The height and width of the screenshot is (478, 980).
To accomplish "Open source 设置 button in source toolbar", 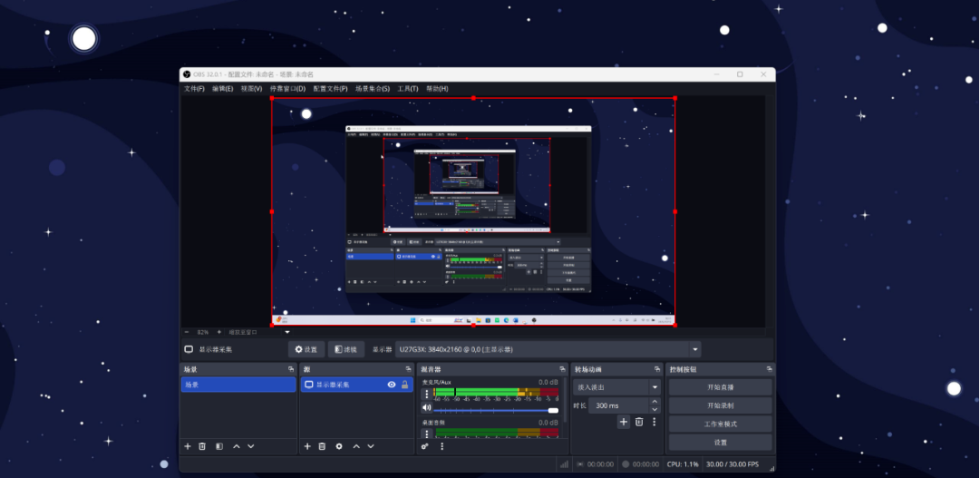I will (306, 349).
